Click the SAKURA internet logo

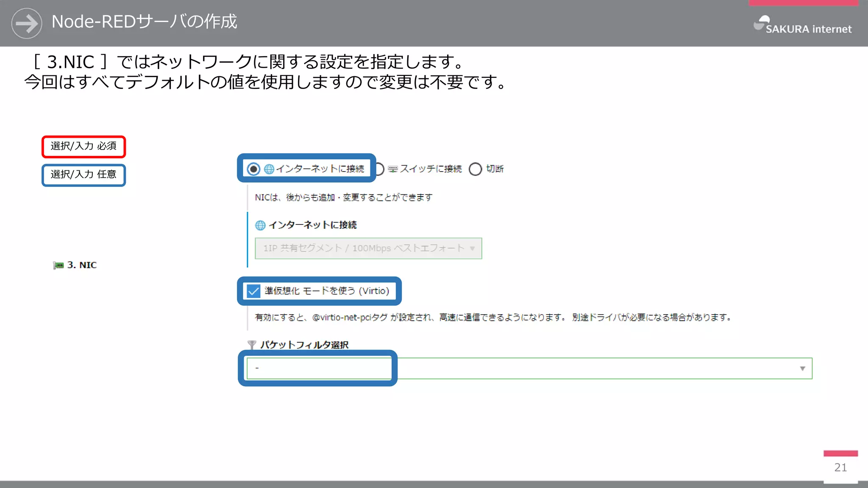[x=802, y=25]
